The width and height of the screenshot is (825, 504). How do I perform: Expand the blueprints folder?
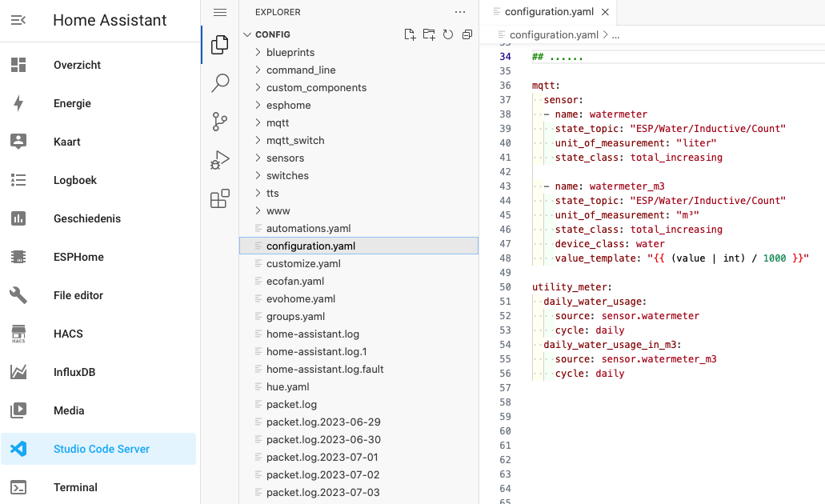[x=258, y=52]
